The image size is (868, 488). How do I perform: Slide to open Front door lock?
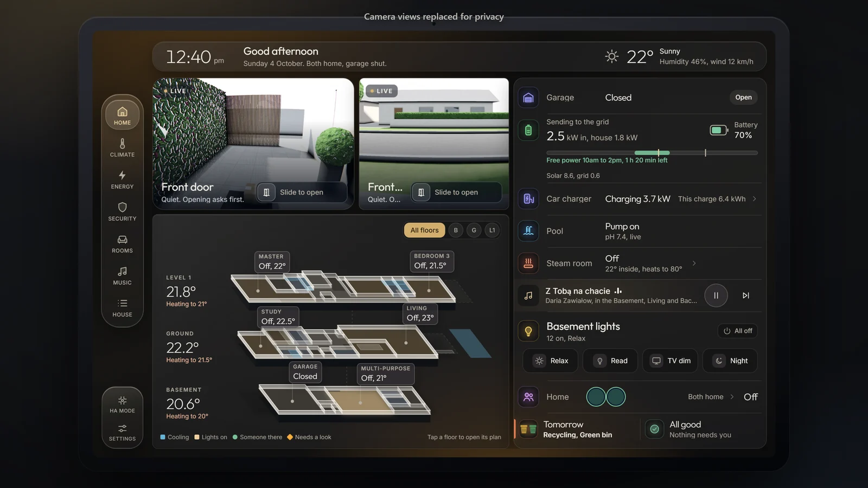tap(302, 192)
